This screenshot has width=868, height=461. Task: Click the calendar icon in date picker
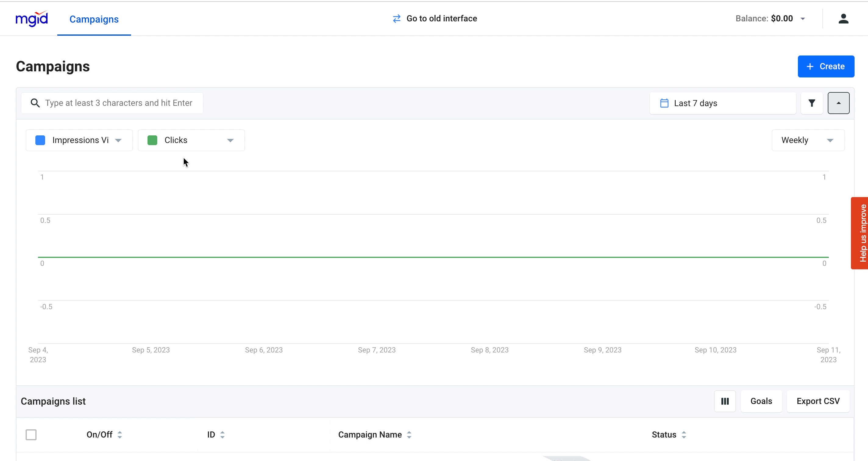pyautogui.click(x=664, y=103)
